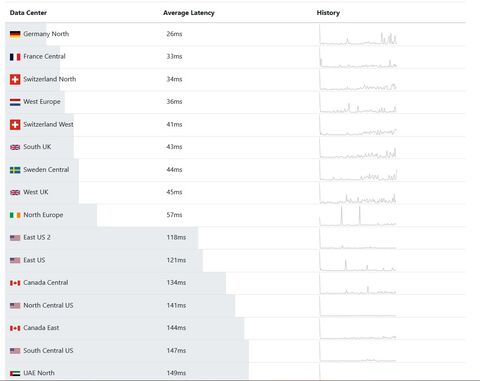Click the Sweden Central flag icon
The image size is (480, 381).
15,170
